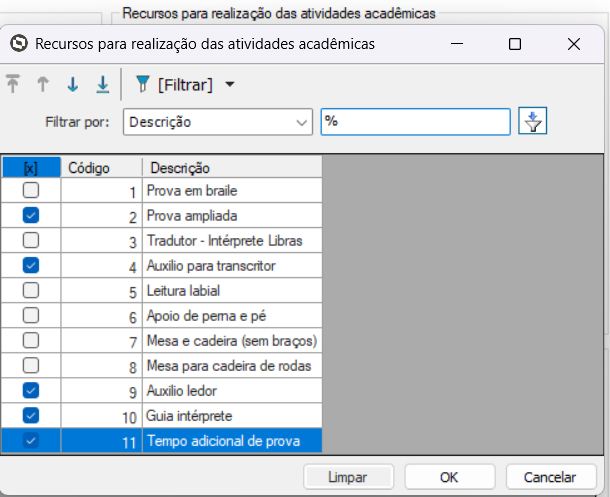Viewport: 610px width, 497px height.
Task: Enable the Leitura labial checkbox
Action: point(31,290)
